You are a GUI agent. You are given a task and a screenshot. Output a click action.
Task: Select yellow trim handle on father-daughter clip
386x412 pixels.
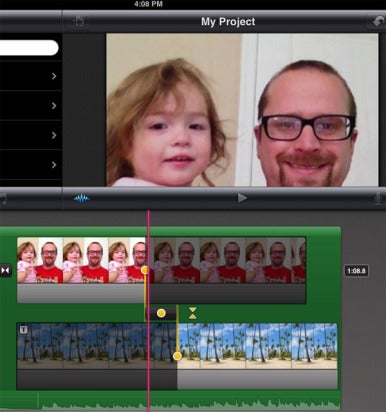pyautogui.click(x=144, y=270)
